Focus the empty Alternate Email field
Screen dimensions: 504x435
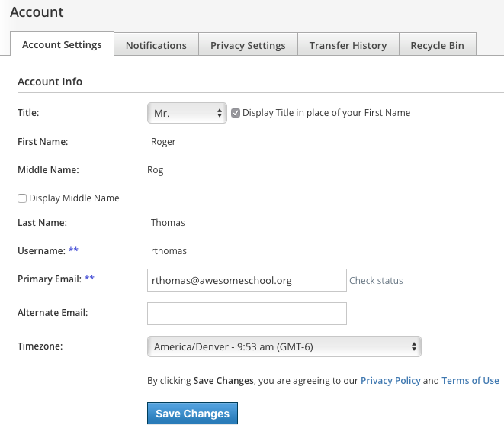coord(246,314)
